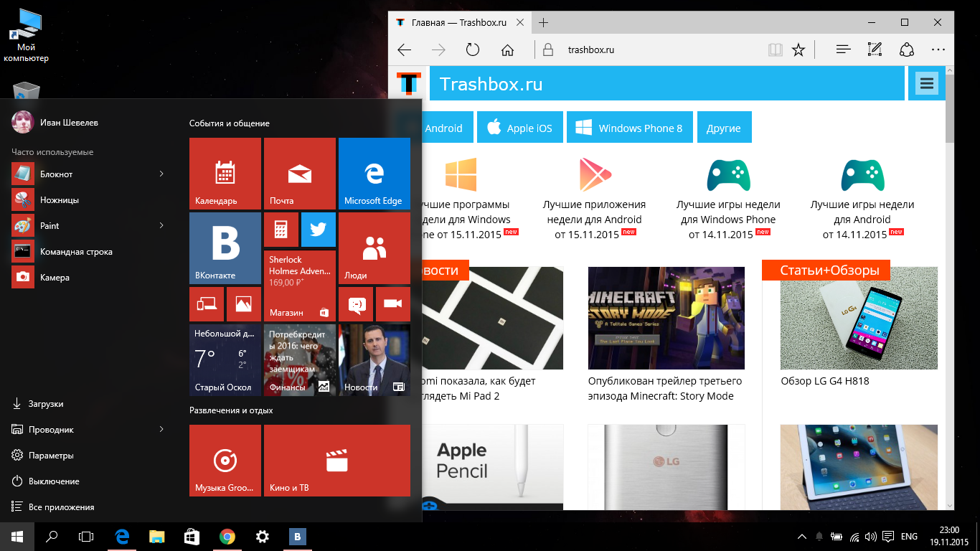
Task: Open the volume icon in tray
Action: [x=872, y=536]
